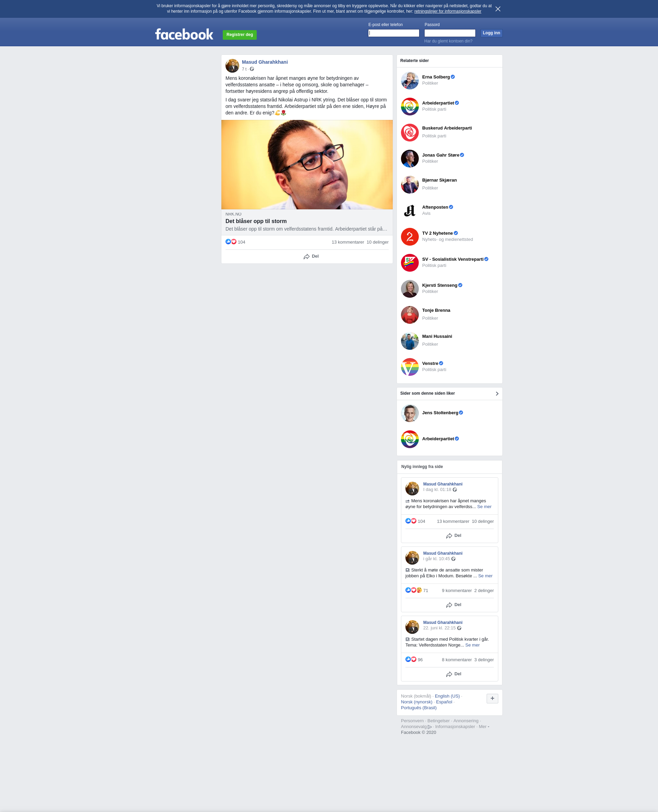Click the green Registrer deg button
Viewport: 658px width, 812px height.
tap(240, 35)
